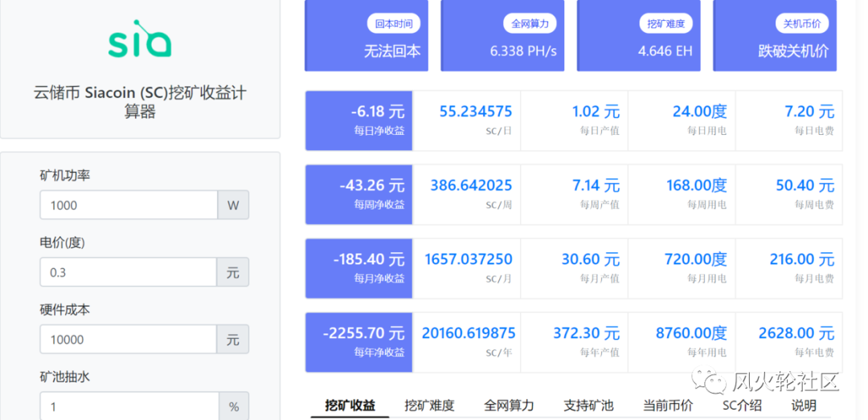The width and height of the screenshot is (868, 420).
Task: Click the 386.642025 SC/周 value
Action: click(471, 186)
